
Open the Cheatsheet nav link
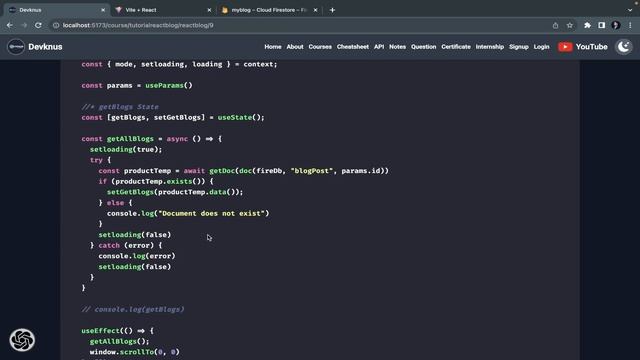353,47
